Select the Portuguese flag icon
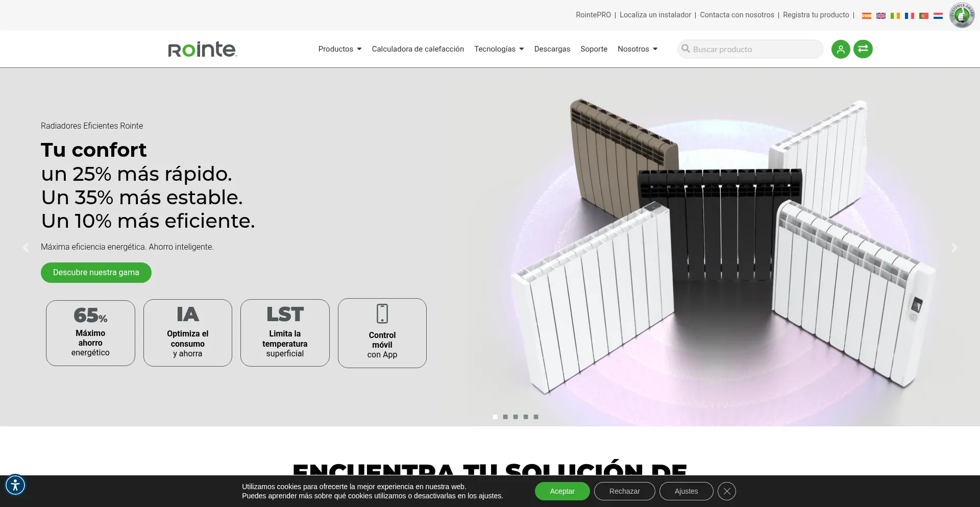The image size is (980, 507). pos(924,15)
